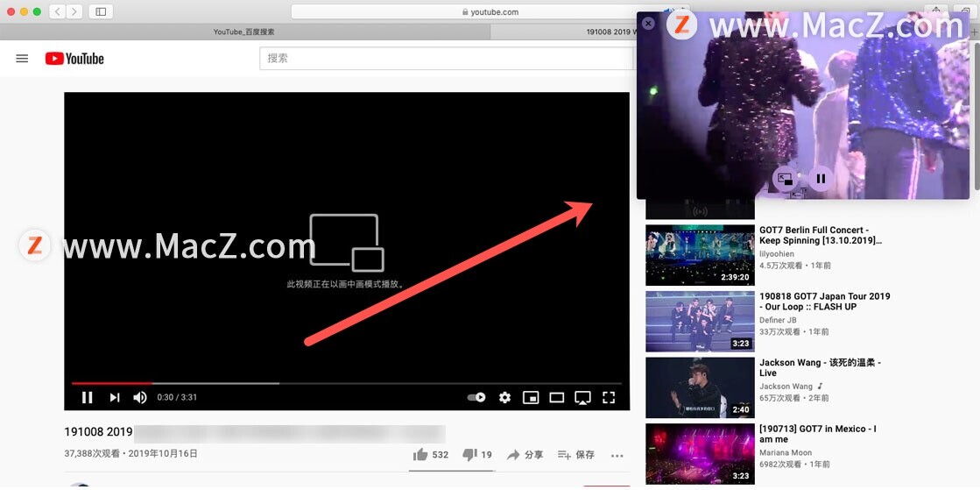Visit the Jackson Wang channel name

[x=786, y=387]
